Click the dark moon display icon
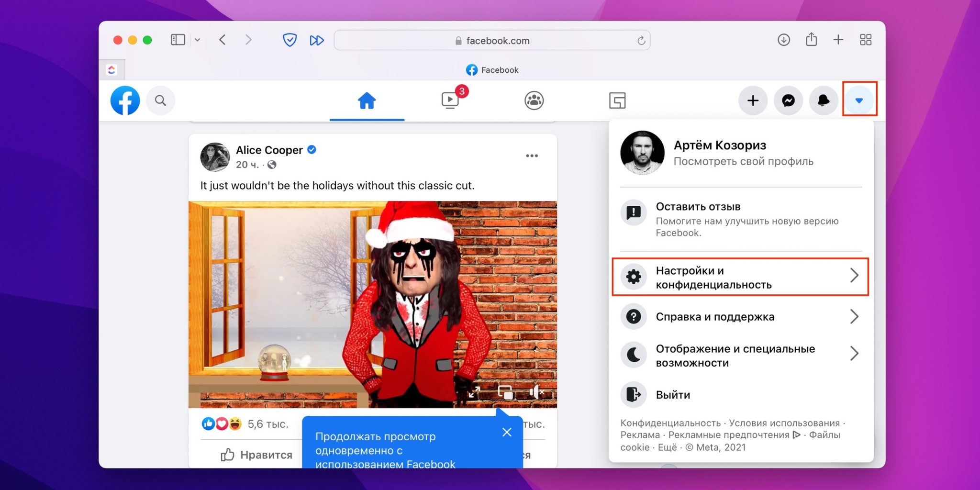The width and height of the screenshot is (980, 490). point(634,355)
